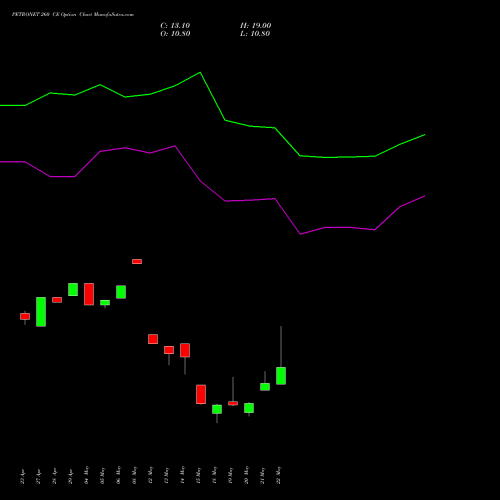Click the 15 May date label
The width and height of the screenshot is (500, 500).
pos(199,475)
